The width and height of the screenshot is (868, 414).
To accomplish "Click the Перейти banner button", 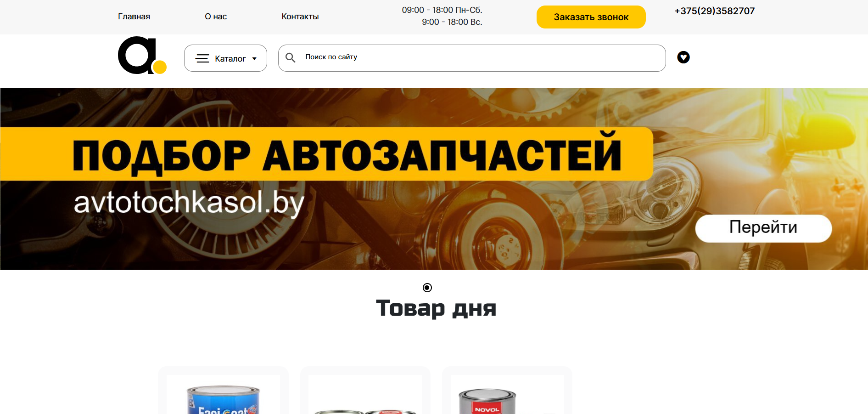I will click(x=763, y=228).
